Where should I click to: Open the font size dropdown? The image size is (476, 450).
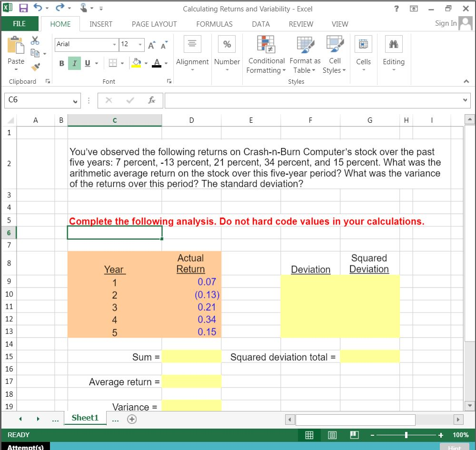140,44
